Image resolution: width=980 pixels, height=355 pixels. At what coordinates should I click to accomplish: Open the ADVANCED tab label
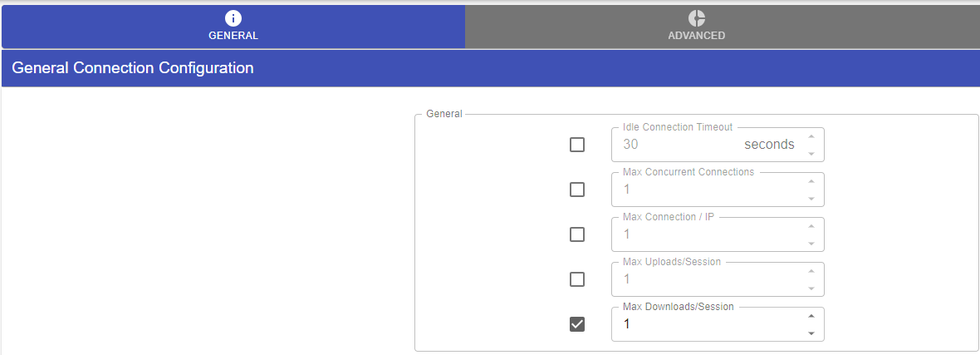696,36
